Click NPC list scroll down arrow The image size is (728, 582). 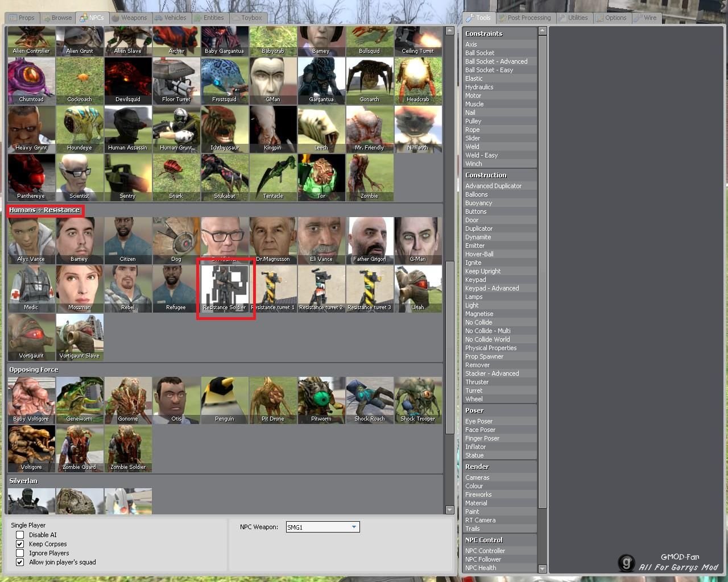pyautogui.click(x=449, y=510)
